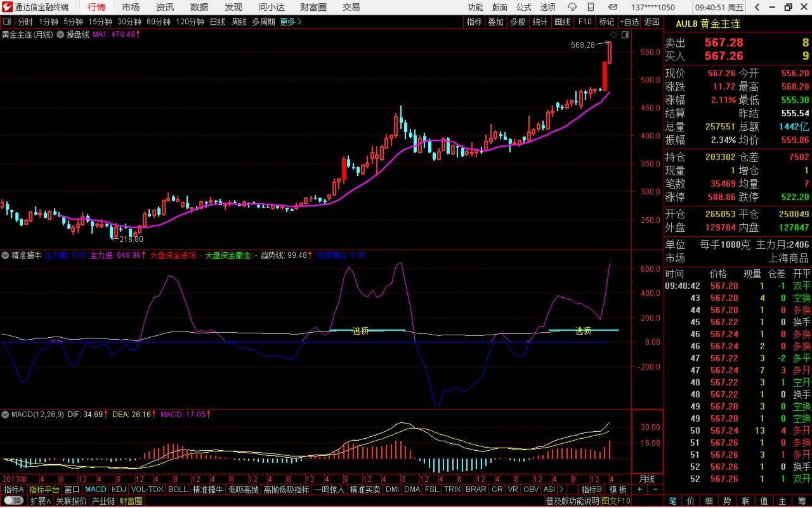812x508 pixels.
Task: Click the diamond marker icon above chart
Action: (613, 34)
